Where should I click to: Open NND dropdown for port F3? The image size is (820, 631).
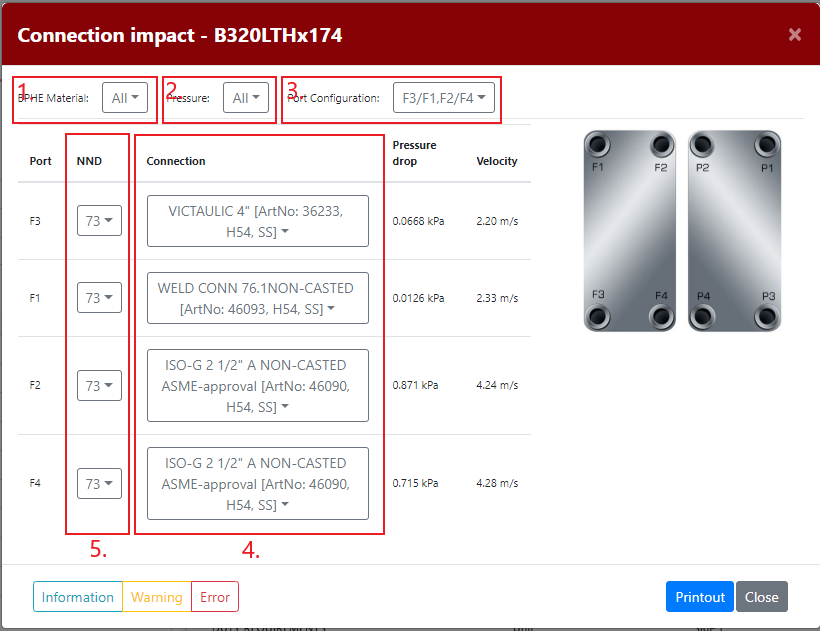click(x=99, y=221)
